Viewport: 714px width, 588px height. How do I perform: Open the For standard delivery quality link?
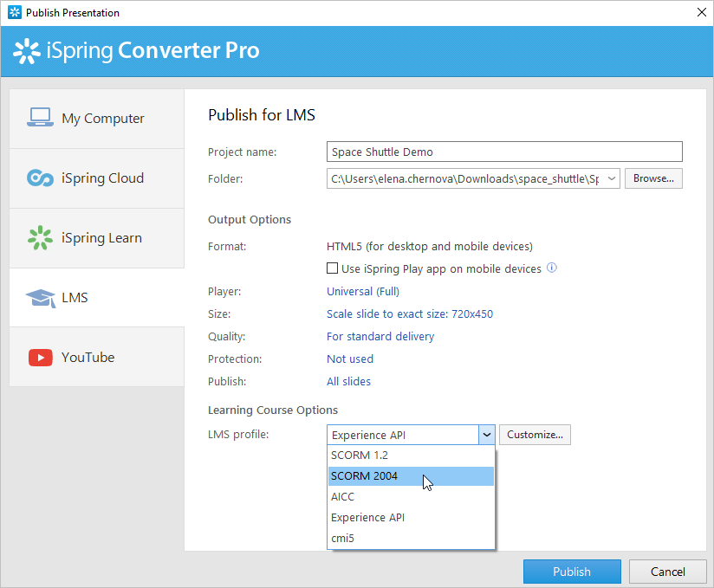[380, 336]
